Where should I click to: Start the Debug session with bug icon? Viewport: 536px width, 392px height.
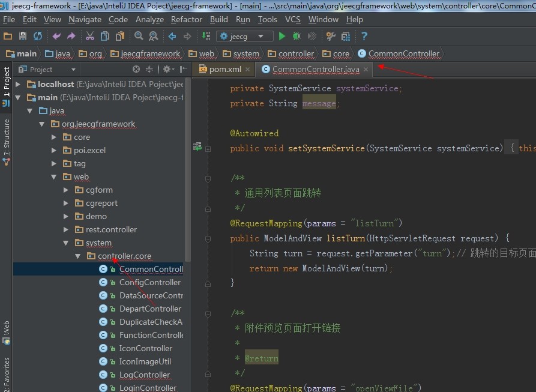click(x=296, y=36)
